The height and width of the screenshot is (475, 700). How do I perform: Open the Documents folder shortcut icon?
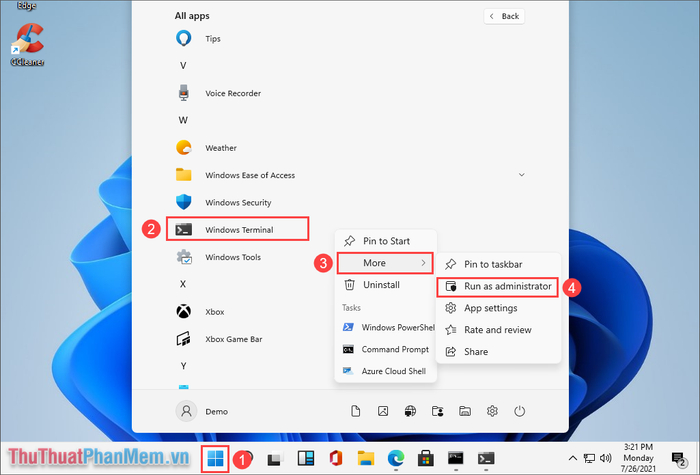coord(355,411)
